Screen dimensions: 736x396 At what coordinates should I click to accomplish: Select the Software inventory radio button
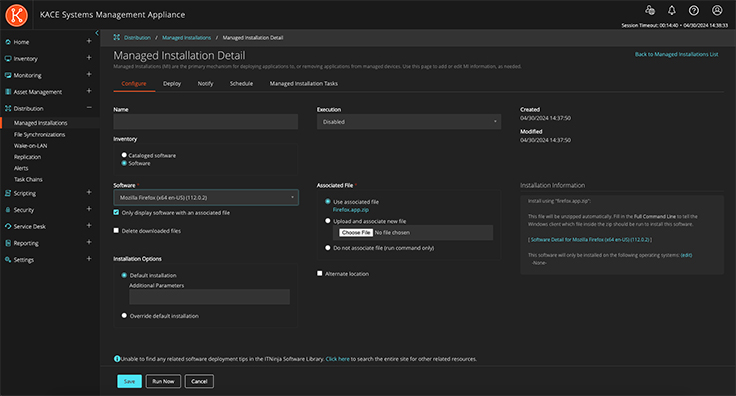point(124,163)
